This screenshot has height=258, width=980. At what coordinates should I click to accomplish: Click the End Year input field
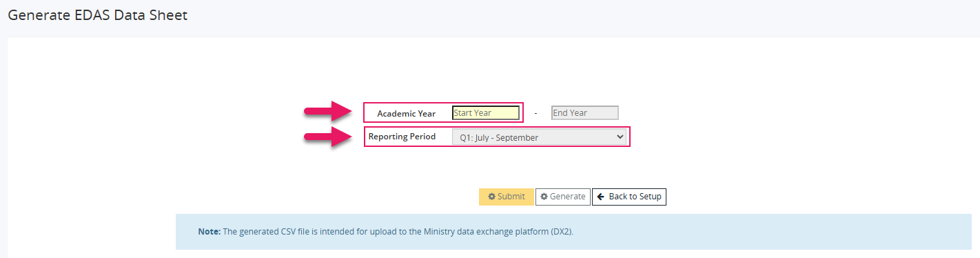tap(584, 112)
